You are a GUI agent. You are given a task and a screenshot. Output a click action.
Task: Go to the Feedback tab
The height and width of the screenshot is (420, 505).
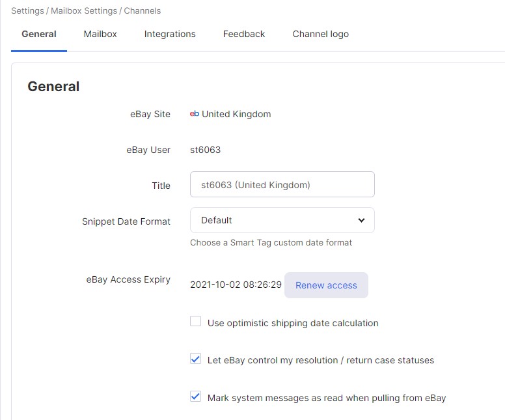point(244,34)
